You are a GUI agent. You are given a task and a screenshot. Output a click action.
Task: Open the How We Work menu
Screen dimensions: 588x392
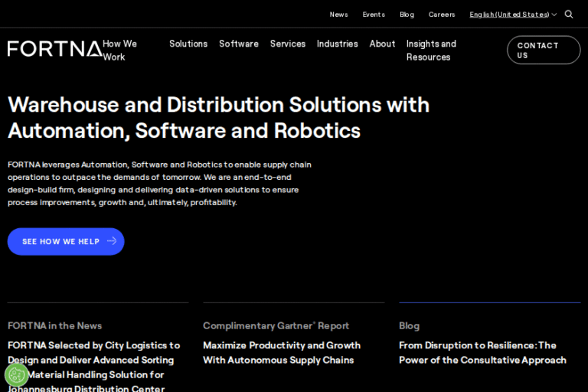coord(119,50)
